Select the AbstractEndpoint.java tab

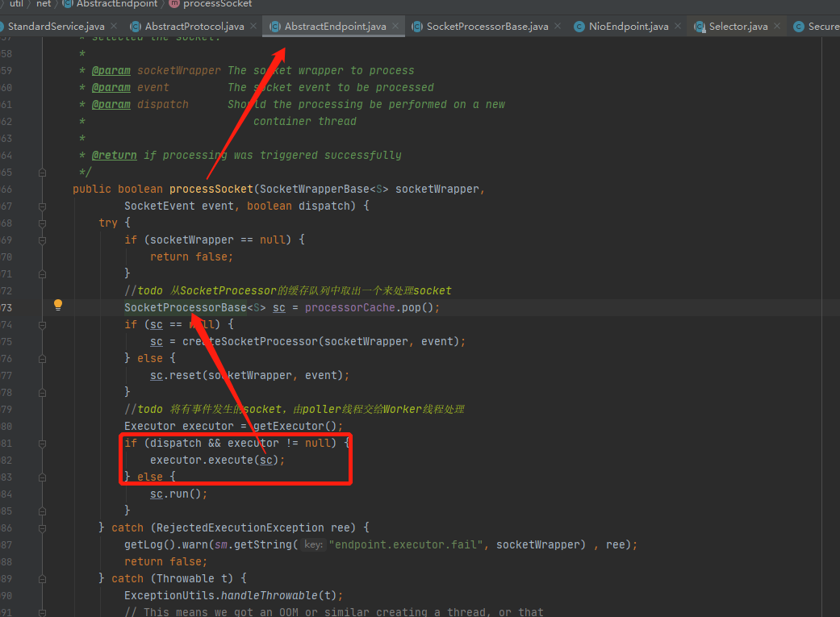coord(335,27)
